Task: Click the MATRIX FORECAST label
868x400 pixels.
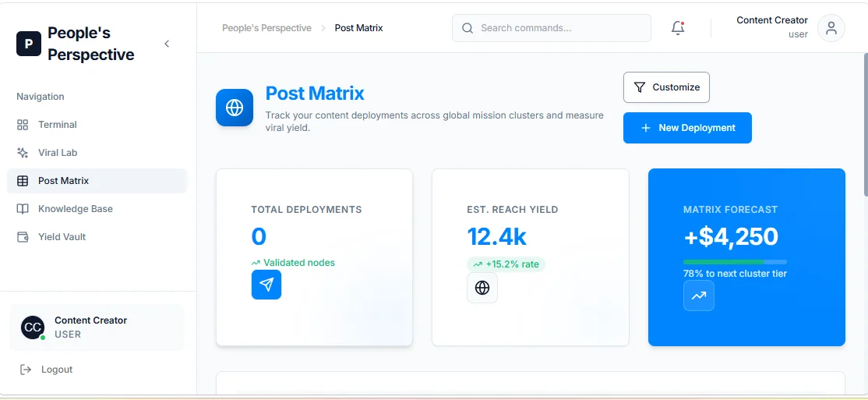Action: pos(730,210)
